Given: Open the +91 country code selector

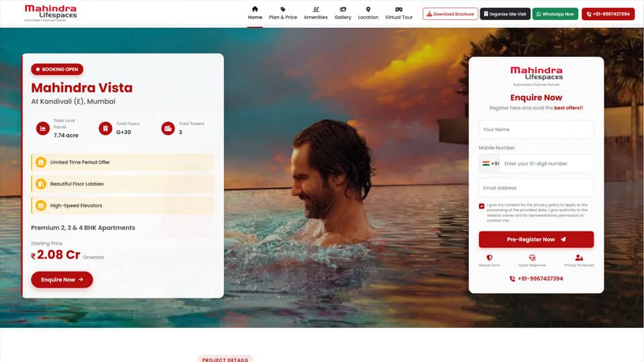Looking at the screenshot, I should (490, 164).
